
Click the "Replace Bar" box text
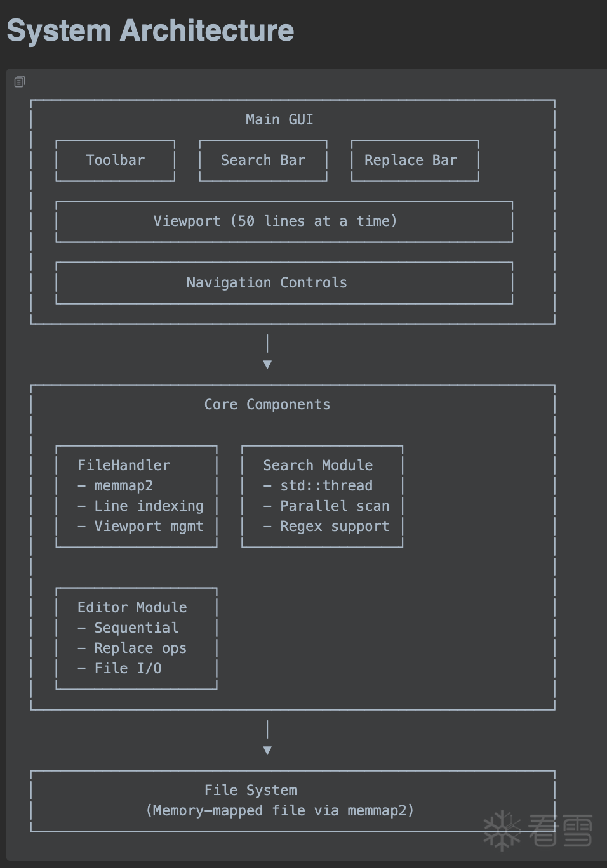[411, 160]
